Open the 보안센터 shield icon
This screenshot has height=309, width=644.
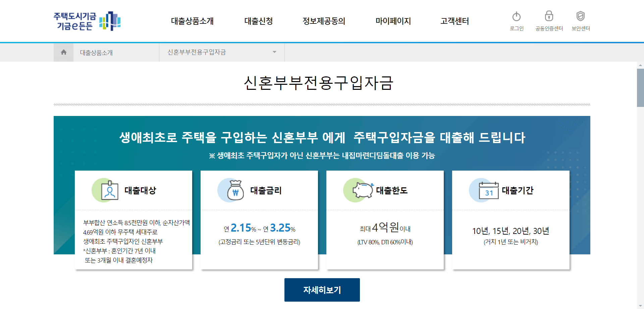(x=581, y=16)
